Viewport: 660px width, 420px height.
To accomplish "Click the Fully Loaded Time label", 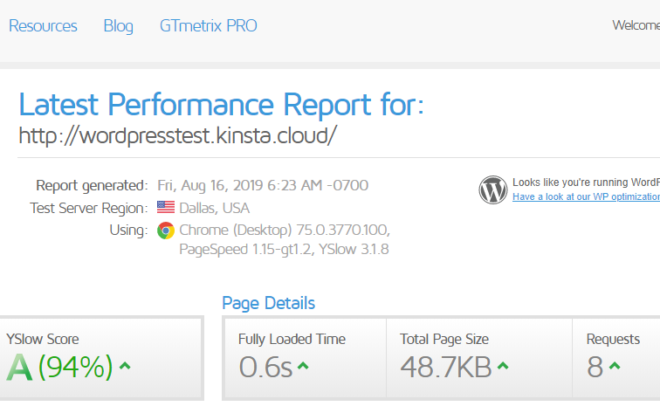I will tap(292, 339).
